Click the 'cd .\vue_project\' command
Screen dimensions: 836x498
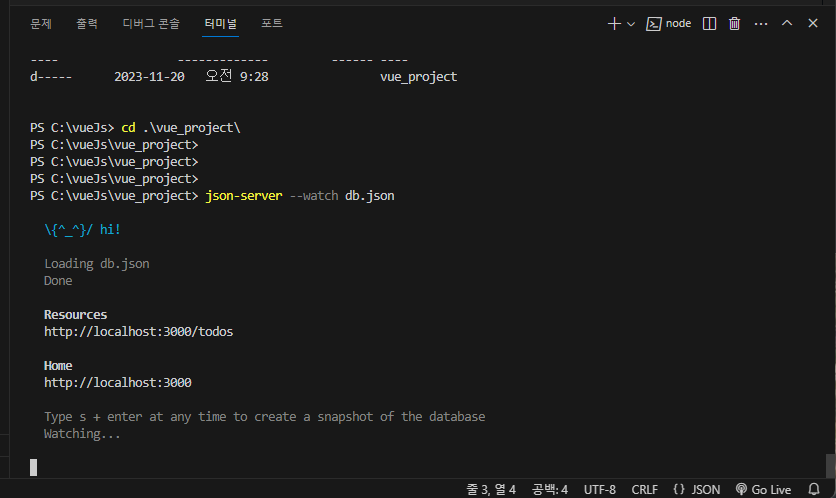click(181, 128)
